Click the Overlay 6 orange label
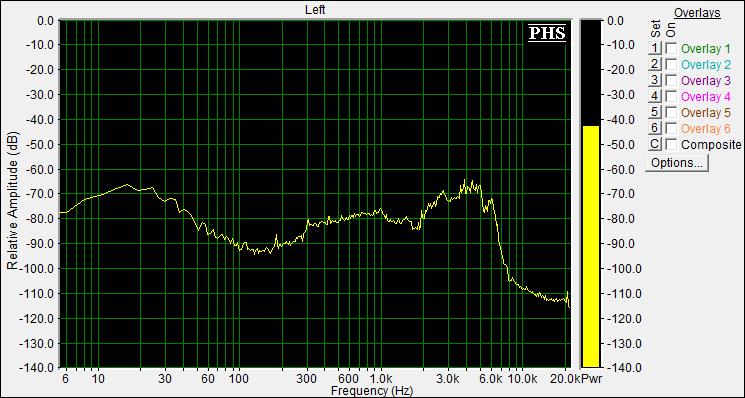 (x=706, y=129)
